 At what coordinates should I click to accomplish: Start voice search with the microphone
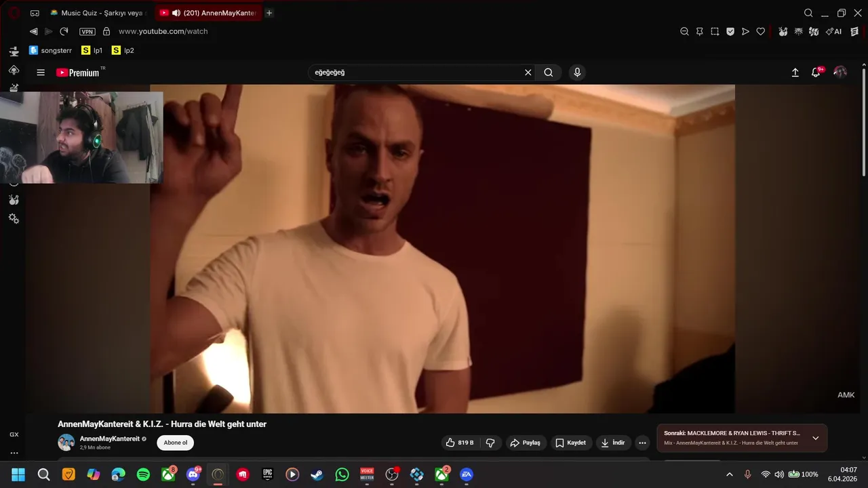577,73
